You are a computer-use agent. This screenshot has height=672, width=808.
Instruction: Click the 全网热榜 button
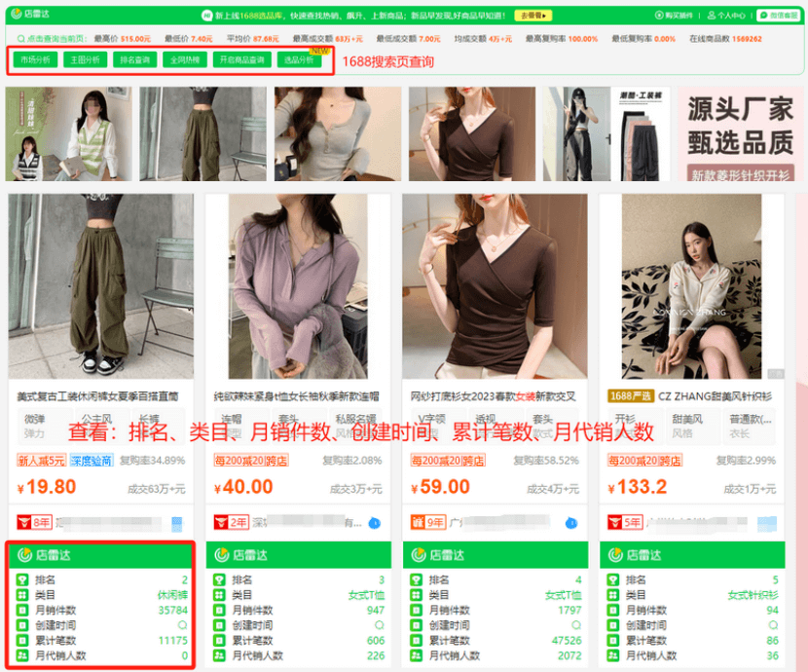187,58
